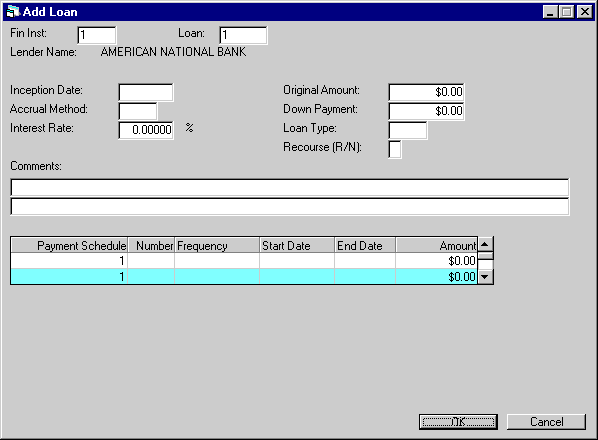Cancel adding the loan

pyautogui.click(x=546, y=422)
